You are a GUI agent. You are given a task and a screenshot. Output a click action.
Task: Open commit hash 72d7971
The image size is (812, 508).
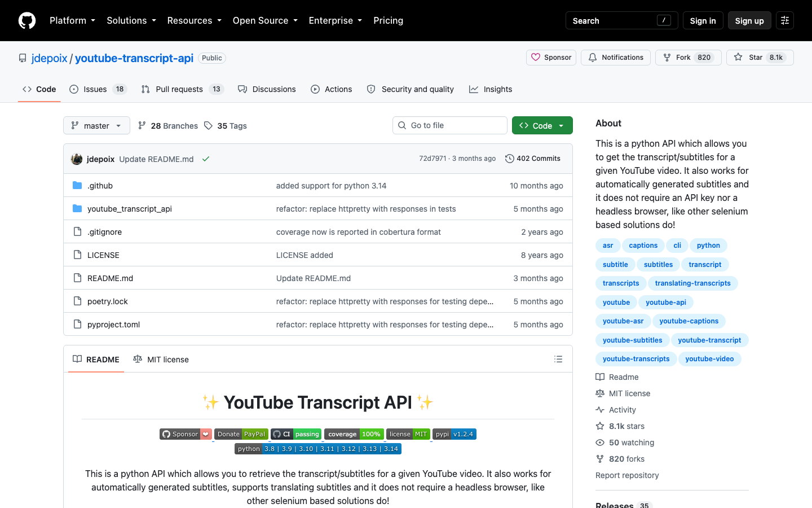[433, 159]
